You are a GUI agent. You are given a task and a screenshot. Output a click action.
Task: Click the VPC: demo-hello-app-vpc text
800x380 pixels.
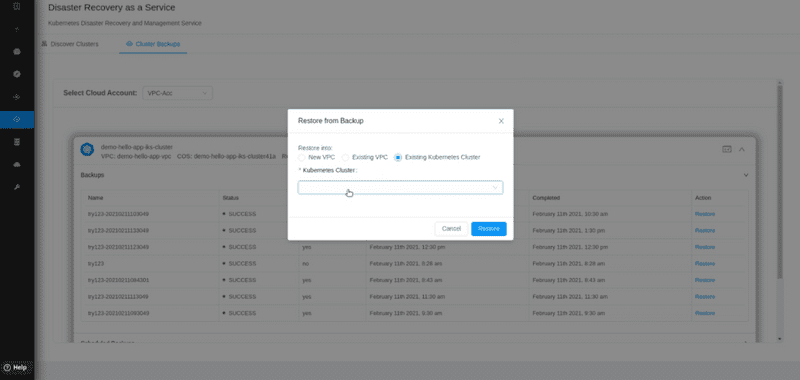[136, 156]
